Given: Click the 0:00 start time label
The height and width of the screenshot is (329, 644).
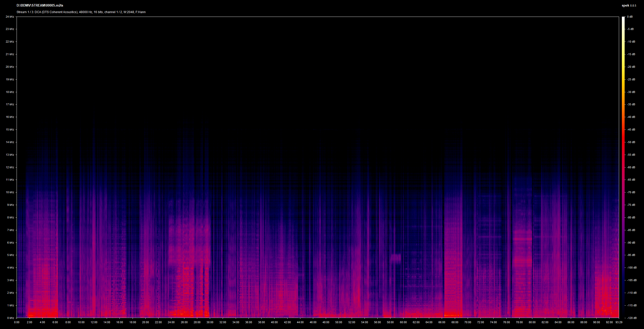Looking at the screenshot, I should click(x=17, y=322).
